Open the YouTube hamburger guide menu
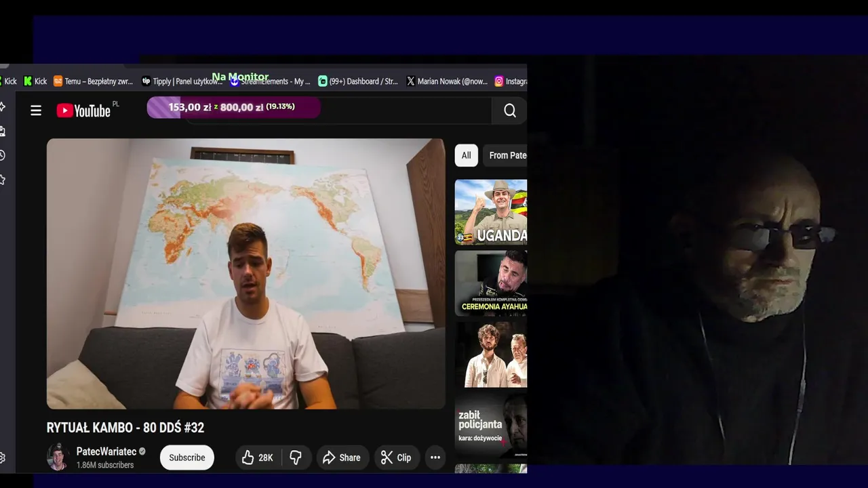The image size is (868, 488). [x=36, y=110]
